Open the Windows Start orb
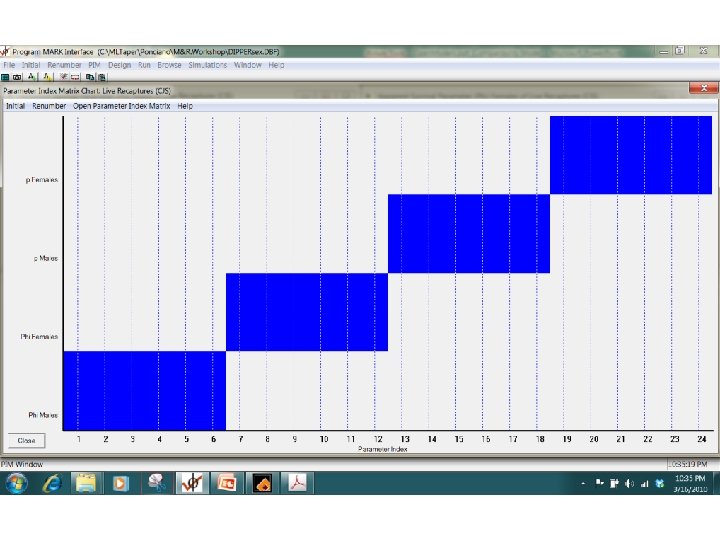720x540 pixels. click(17, 483)
